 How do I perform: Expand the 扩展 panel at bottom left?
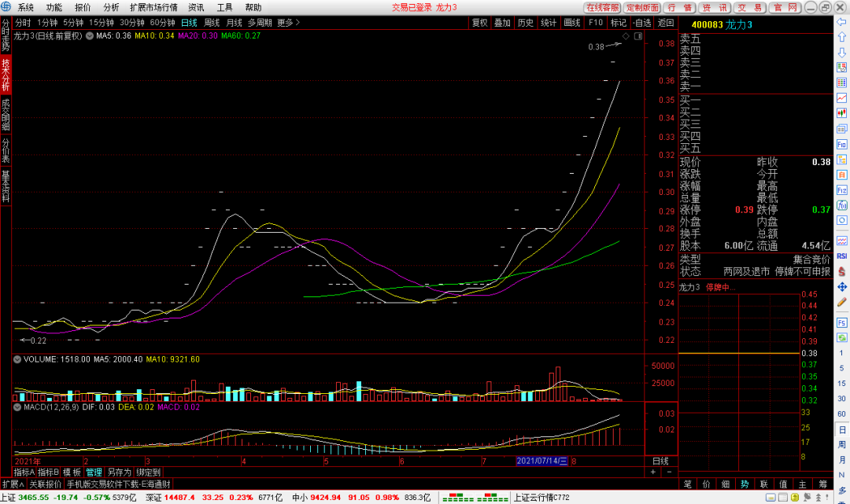coord(13,484)
